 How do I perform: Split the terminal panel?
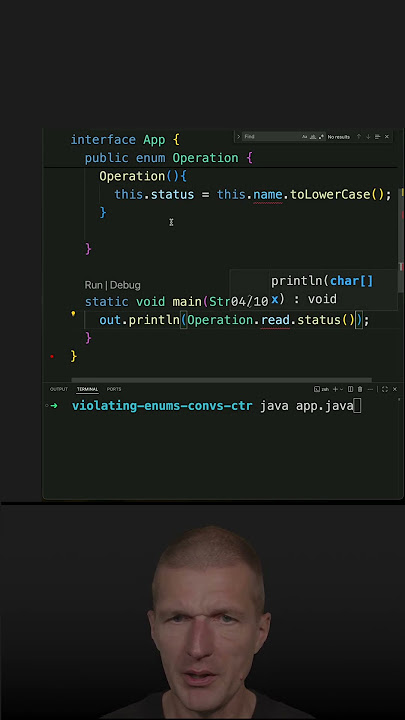point(350,389)
